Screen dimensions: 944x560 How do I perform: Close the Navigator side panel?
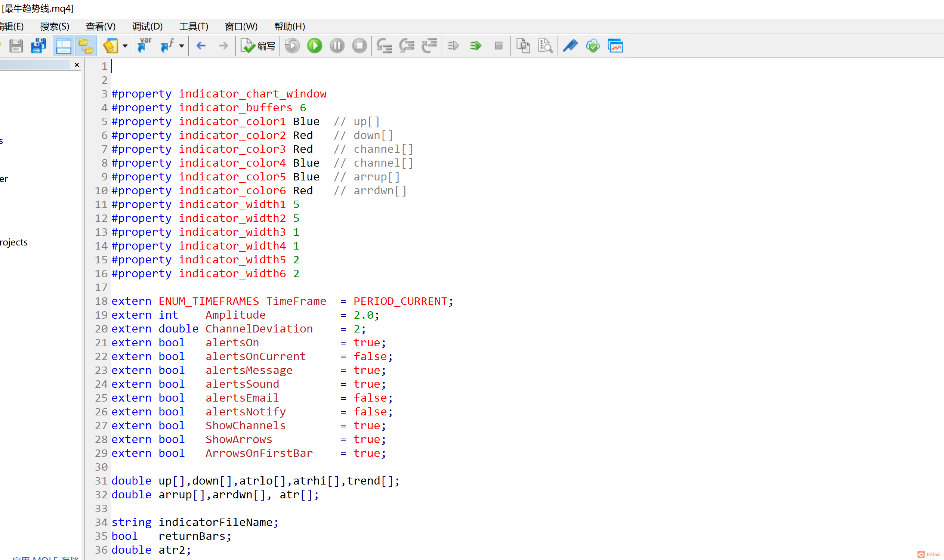point(77,65)
